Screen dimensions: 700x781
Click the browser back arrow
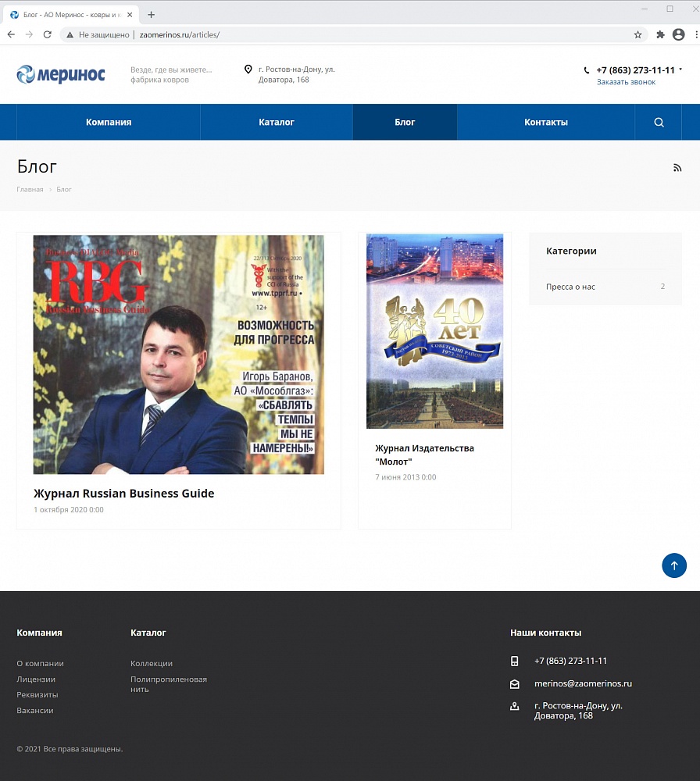click(x=11, y=34)
